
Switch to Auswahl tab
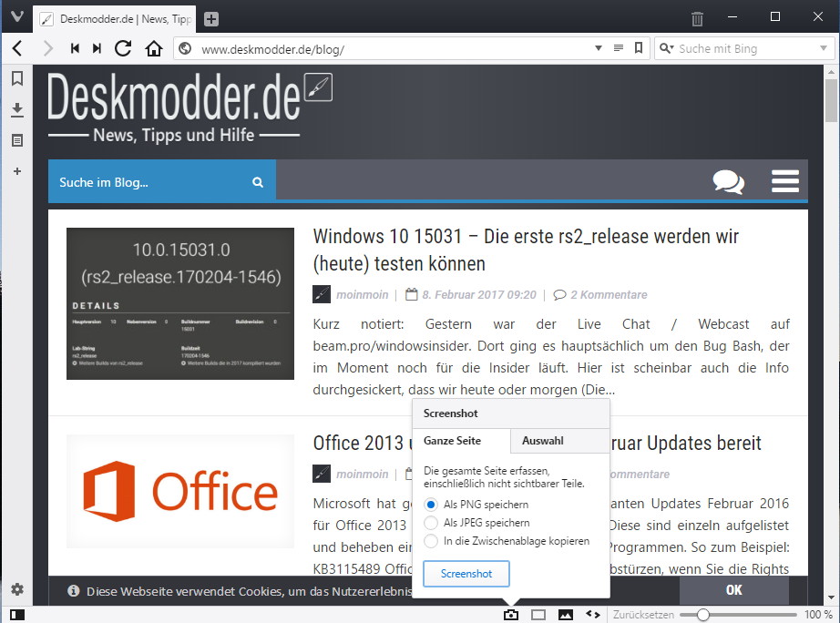point(559,441)
